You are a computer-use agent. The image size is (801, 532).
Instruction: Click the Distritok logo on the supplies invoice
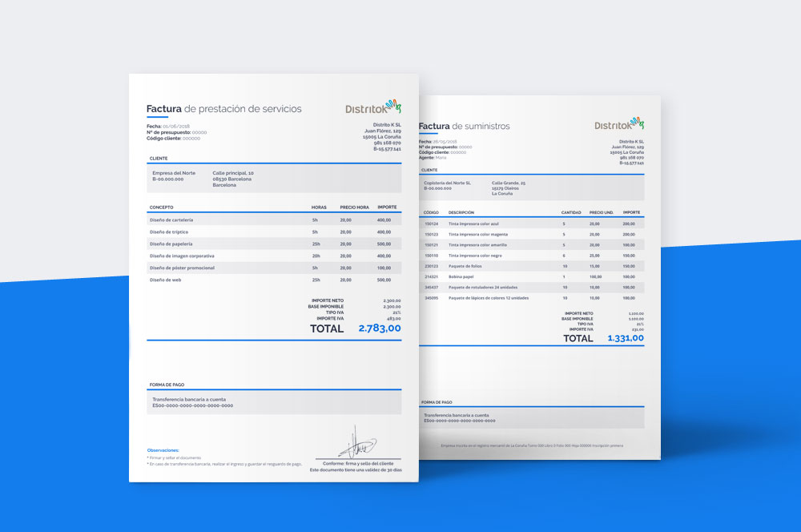[x=619, y=124]
